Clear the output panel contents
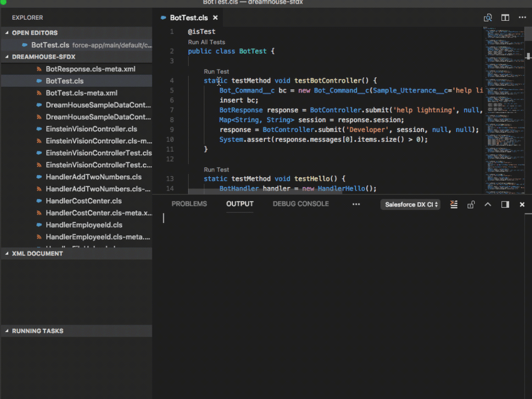Screen dimensions: 532x399 coord(454,204)
